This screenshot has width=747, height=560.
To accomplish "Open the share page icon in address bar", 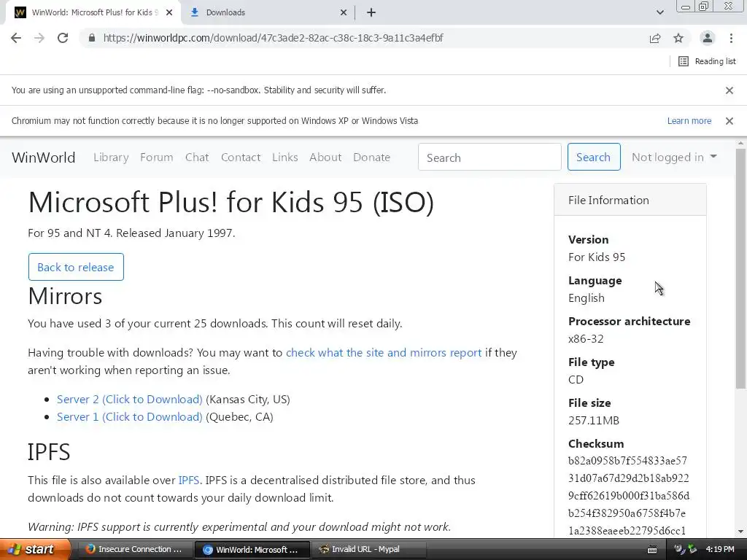I will tap(655, 38).
